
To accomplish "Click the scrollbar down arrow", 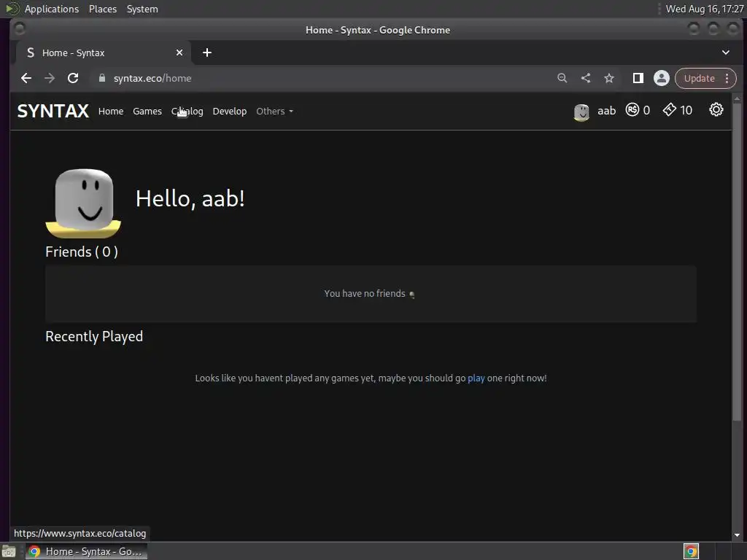I will click(x=737, y=535).
